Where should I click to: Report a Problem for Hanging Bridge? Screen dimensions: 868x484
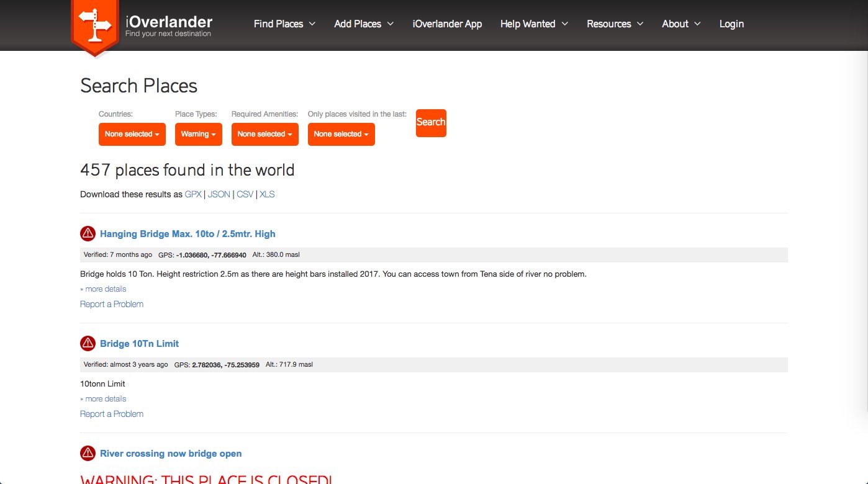112,304
